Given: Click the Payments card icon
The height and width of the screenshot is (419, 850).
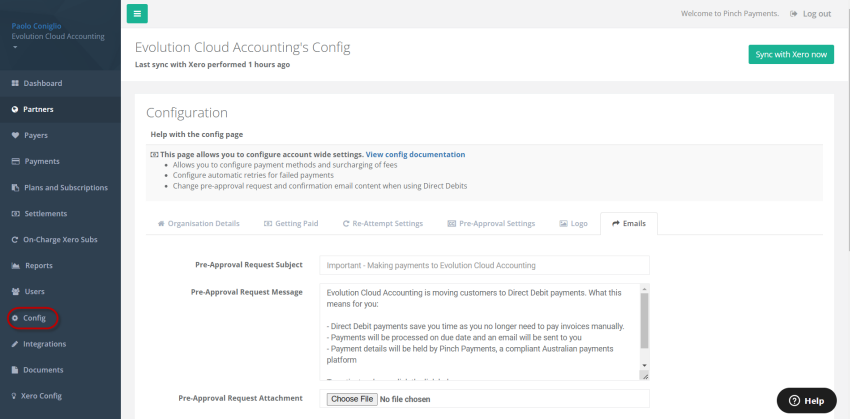Looking at the screenshot, I should (15, 162).
